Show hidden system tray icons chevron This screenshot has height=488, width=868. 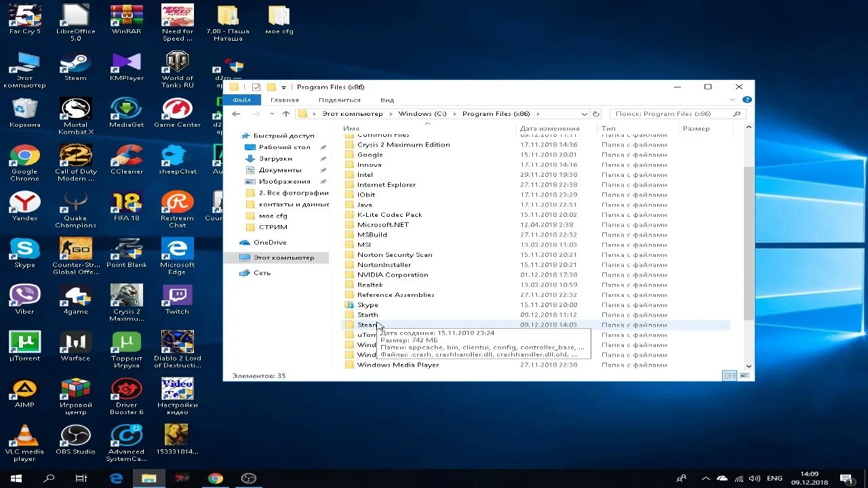(705, 479)
